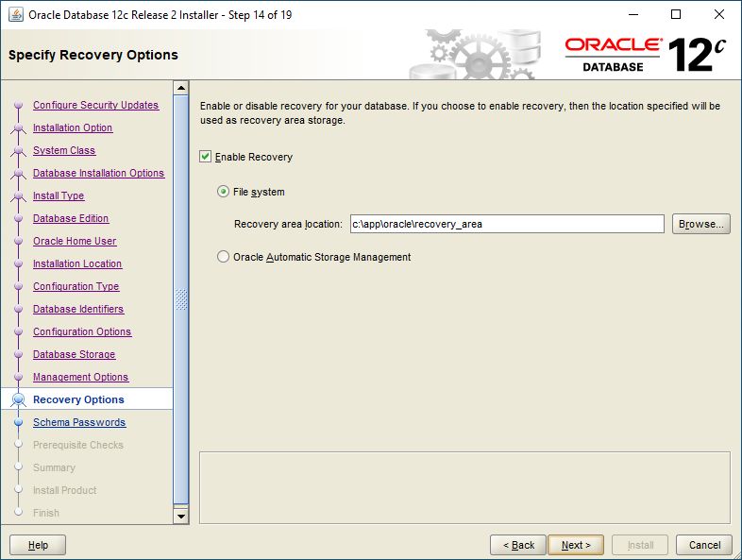Screen dimensions: 742x560
Task: Go to the System Class step
Action: point(64,150)
